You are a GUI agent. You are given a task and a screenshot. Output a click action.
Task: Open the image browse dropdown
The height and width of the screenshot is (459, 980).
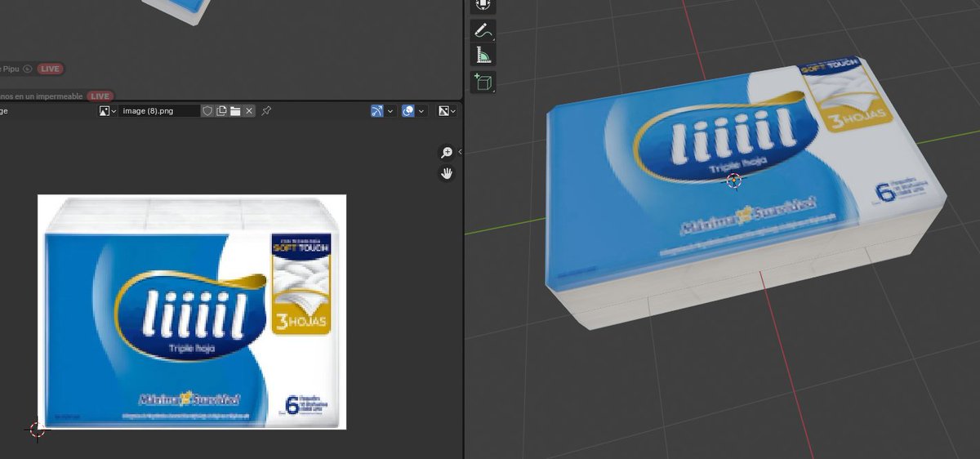107,110
